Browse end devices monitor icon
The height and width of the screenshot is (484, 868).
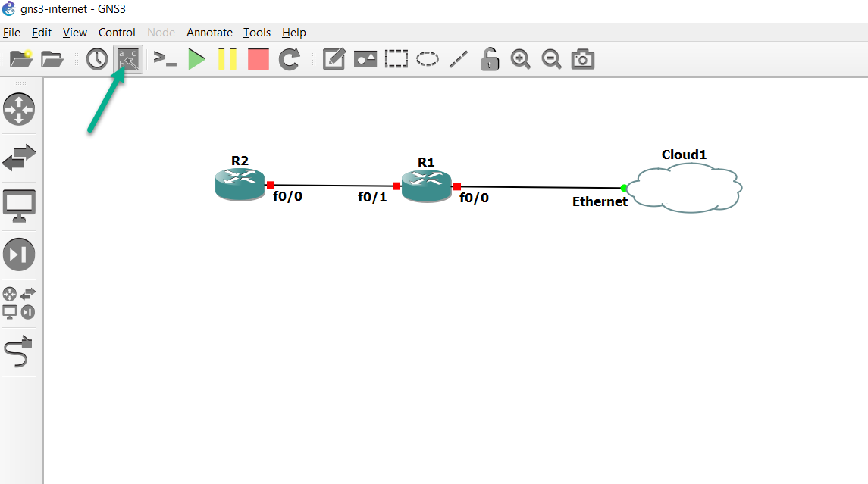pyautogui.click(x=19, y=206)
